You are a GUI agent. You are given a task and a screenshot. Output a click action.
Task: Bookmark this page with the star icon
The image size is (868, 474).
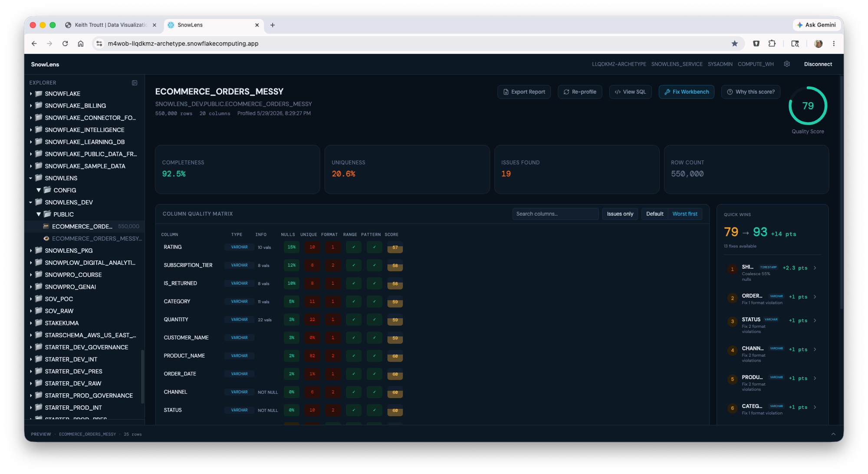tap(734, 43)
